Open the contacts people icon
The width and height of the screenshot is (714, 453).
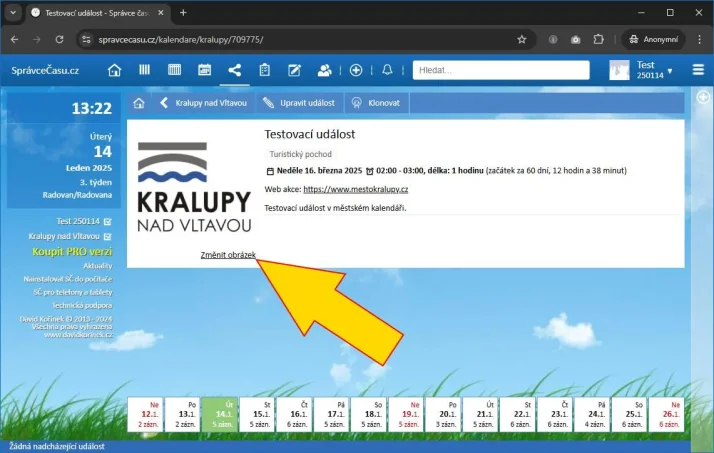[x=324, y=70]
